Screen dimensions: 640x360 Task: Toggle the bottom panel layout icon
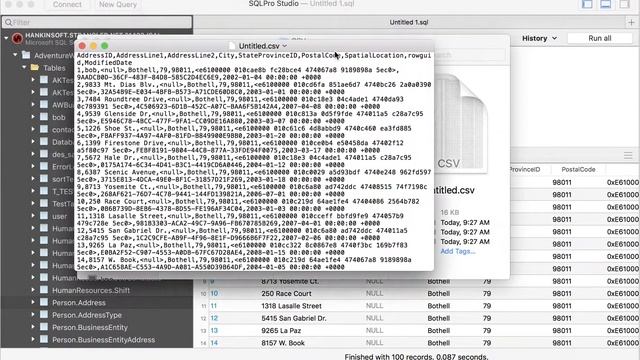606,4
